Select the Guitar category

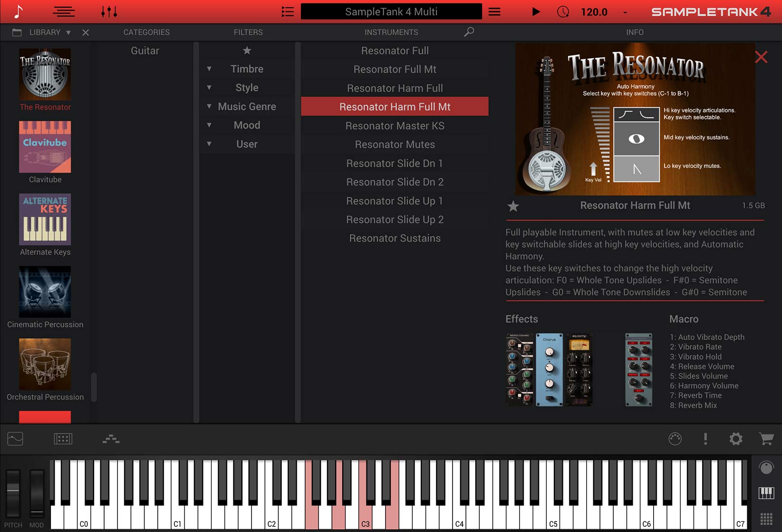click(145, 50)
